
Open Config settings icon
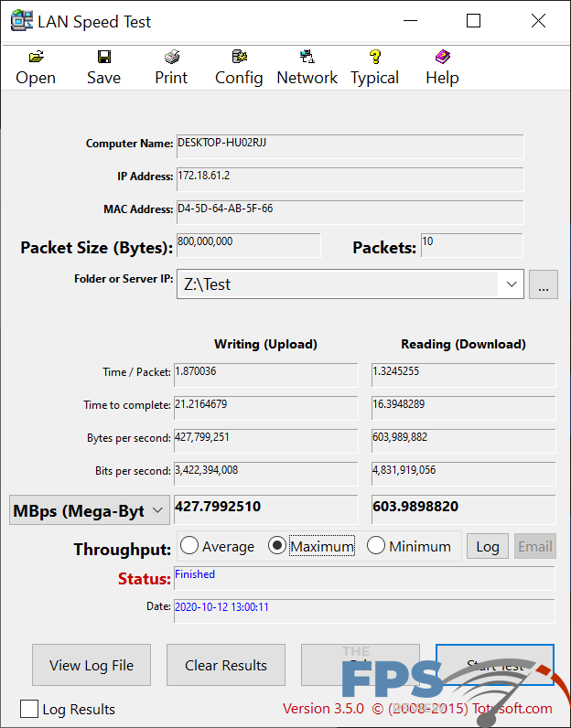tap(239, 57)
